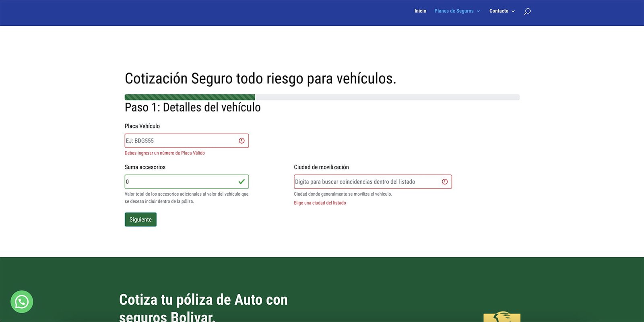Click the Suma accesorios label
The width and height of the screenshot is (644, 322).
coord(145,167)
